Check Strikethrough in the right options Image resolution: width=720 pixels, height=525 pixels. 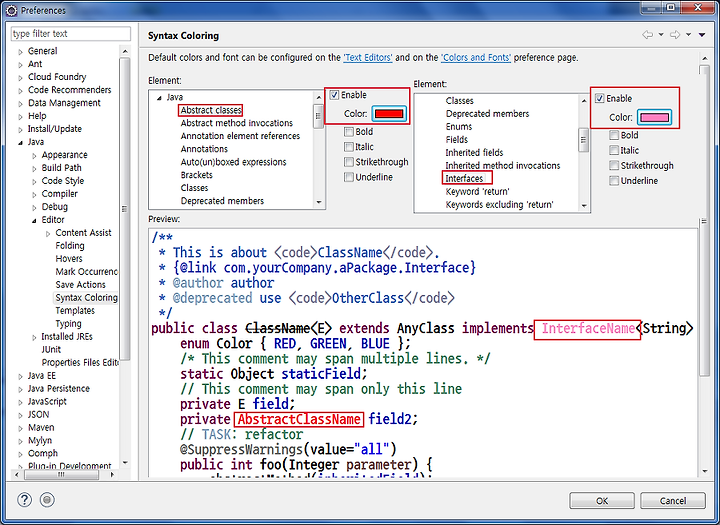tap(614, 165)
